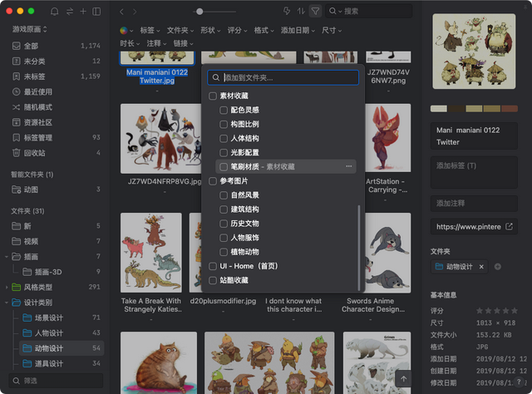Select 未标签 in the sidebar
This screenshot has width=532, height=394.
click(56, 76)
